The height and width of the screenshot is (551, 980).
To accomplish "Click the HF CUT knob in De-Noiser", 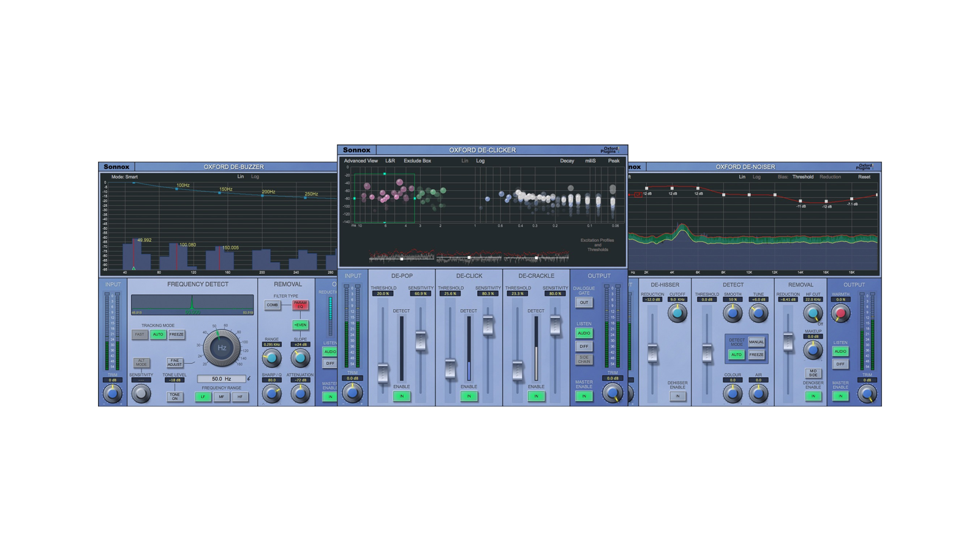I will click(813, 313).
